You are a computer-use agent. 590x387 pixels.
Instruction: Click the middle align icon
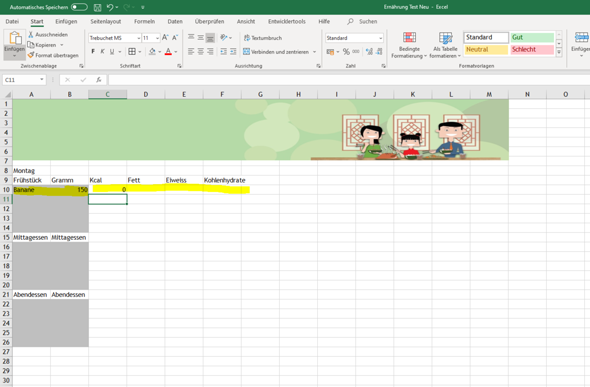coord(201,38)
